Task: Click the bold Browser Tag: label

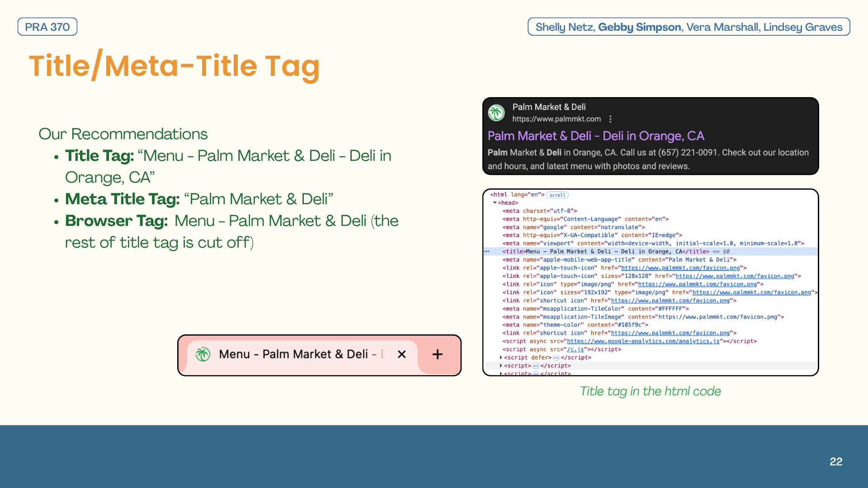Action: 117,221
